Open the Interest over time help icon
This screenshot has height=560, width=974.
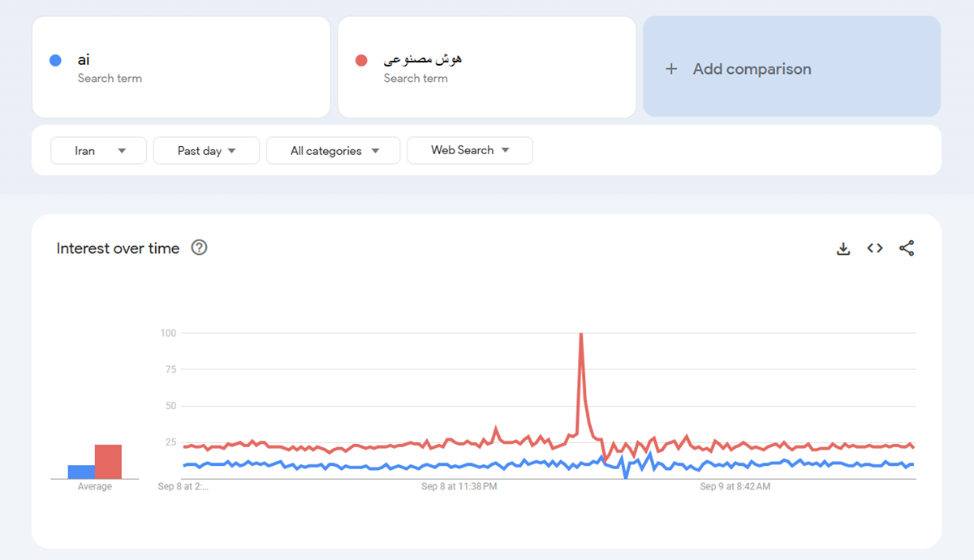(x=199, y=248)
